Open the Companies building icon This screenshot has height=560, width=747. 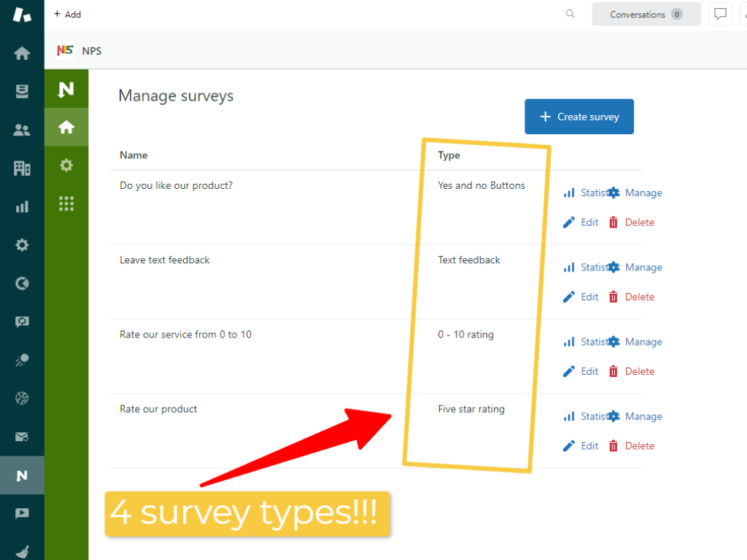(22, 168)
